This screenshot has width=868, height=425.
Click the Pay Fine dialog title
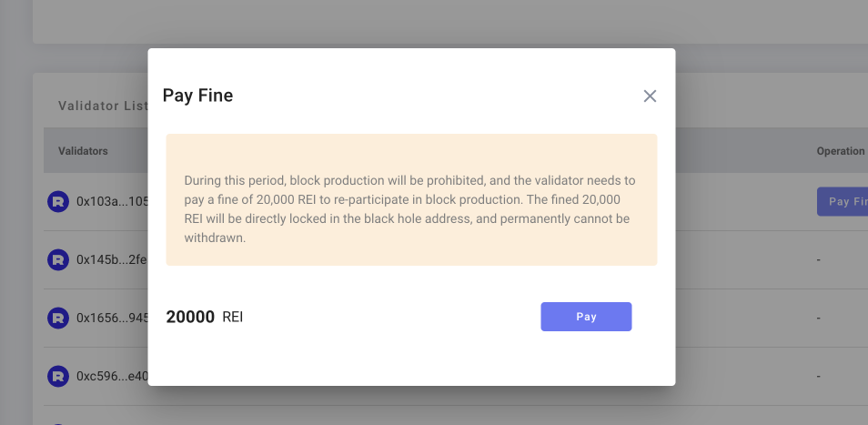197,96
